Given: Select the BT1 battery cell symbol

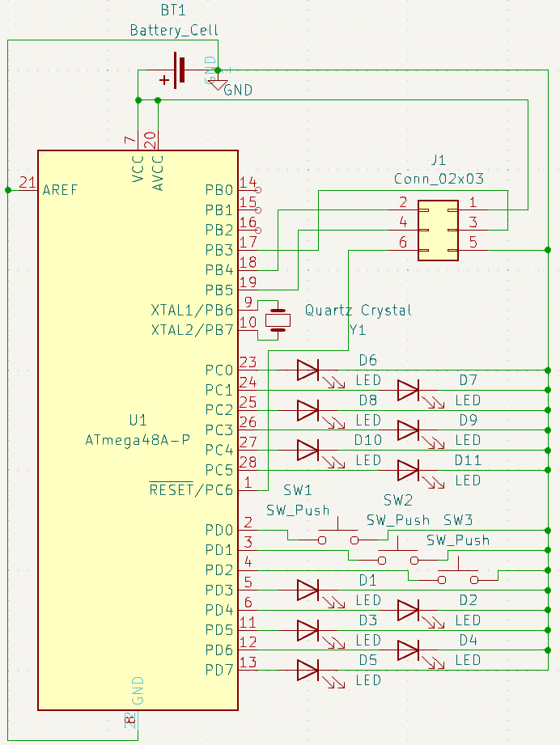Looking at the screenshot, I should tap(179, 70).
